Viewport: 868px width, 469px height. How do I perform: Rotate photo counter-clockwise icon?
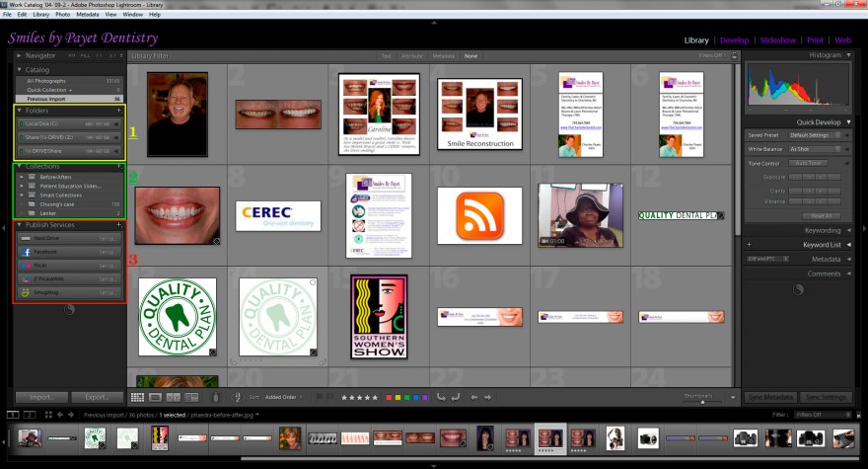coord(441,397)
